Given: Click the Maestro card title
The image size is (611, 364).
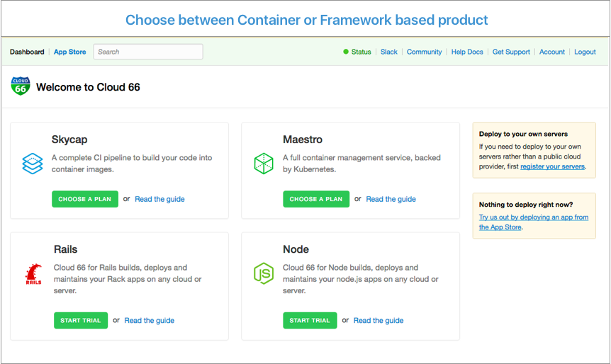Looking at the screenshot, I should point(303,140).
